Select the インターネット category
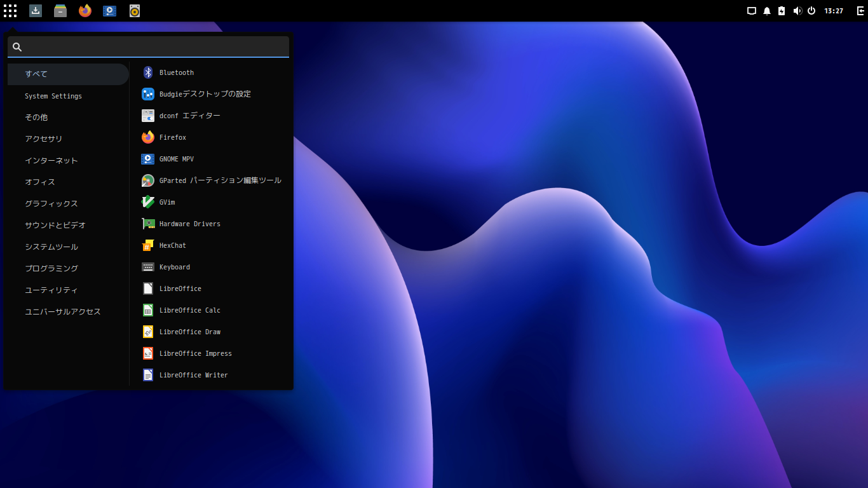Viewport: 868px width, 488px height. click(x=69, y=161)
